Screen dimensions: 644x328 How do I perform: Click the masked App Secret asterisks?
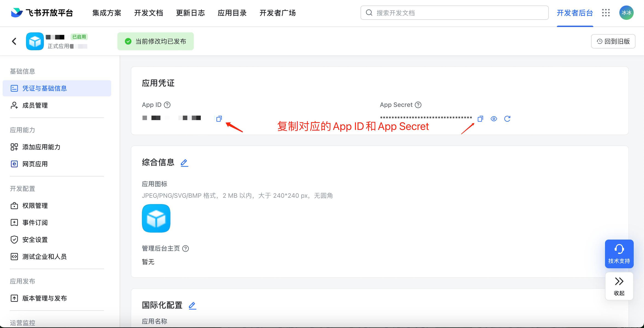pos(426,118)
